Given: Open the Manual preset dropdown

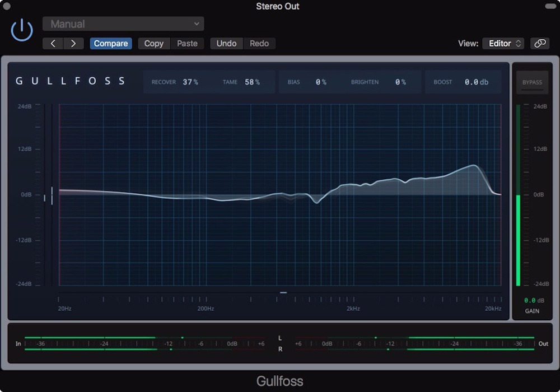Looking at the screenshot, I should [x=123, y=24].
